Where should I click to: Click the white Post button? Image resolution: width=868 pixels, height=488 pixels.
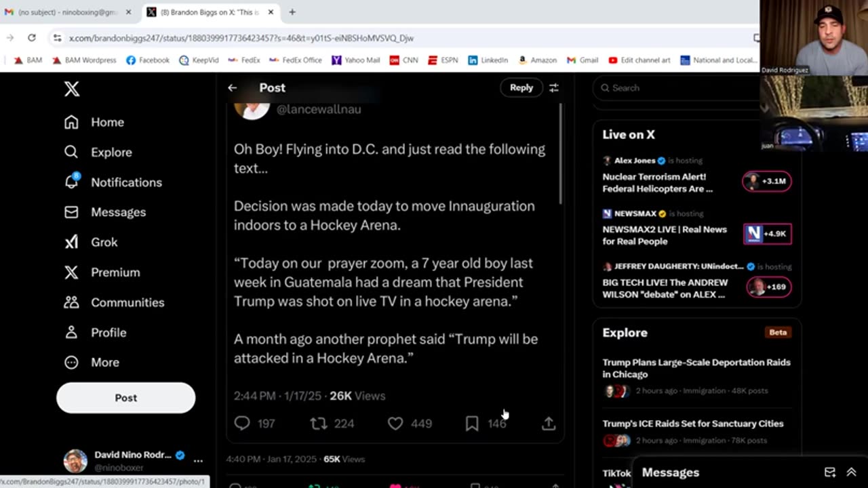tap(125, 398)
